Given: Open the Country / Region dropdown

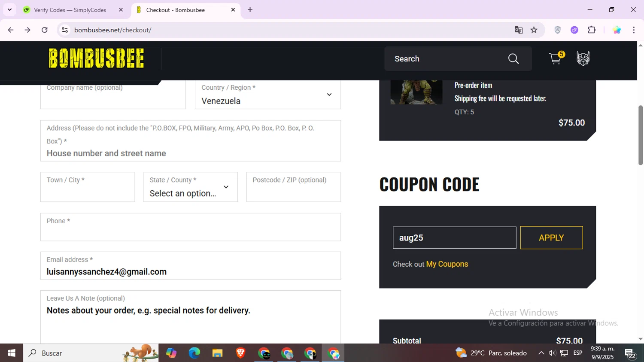Looking at the screenshot, I should click(268, 94).
